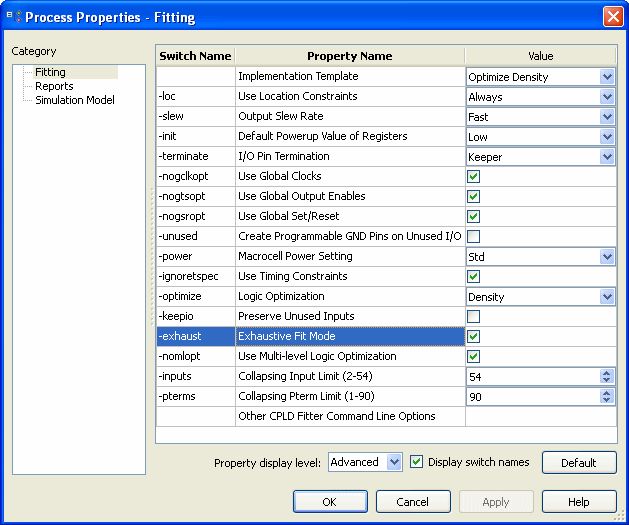The width and height of the screenshot is (629, 525).
Task: Open Implementation Template dropdown
Action: 606,77
